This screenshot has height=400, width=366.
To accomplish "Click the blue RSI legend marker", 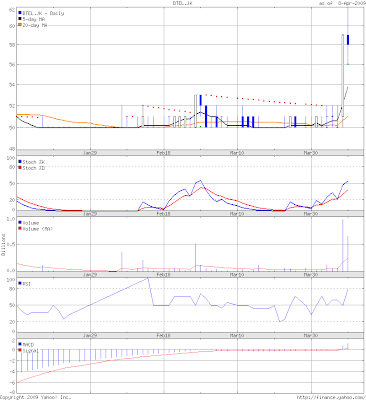I will [20, 284].
